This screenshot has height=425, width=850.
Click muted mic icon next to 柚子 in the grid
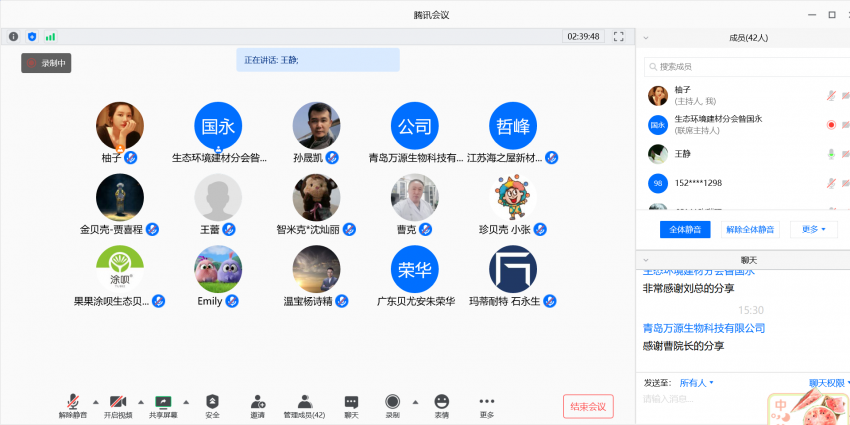point(131,158)
